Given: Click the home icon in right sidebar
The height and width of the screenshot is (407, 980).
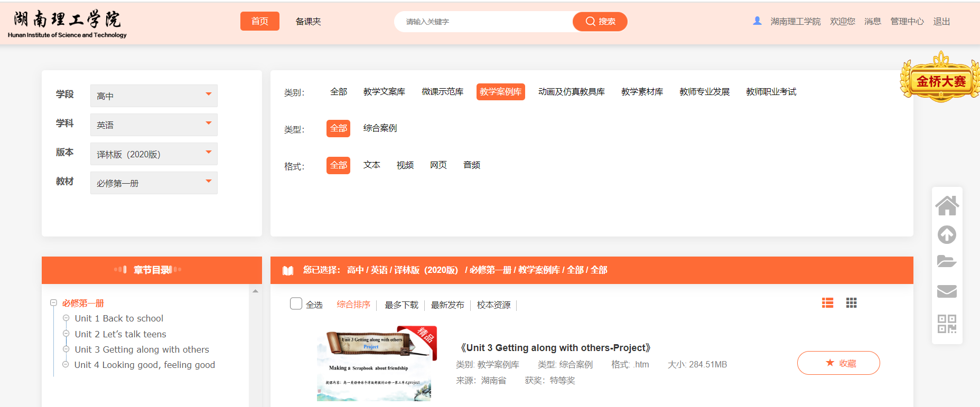Looking at the screenshot, I should coord(947,206).
